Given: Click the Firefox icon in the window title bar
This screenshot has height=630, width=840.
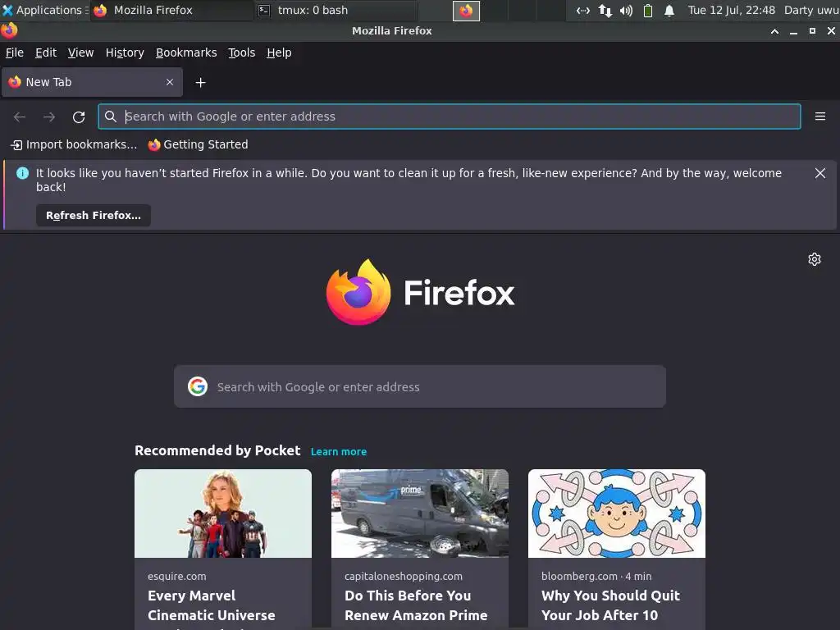Looking at the screenshot, I should [x=9, y=30].
